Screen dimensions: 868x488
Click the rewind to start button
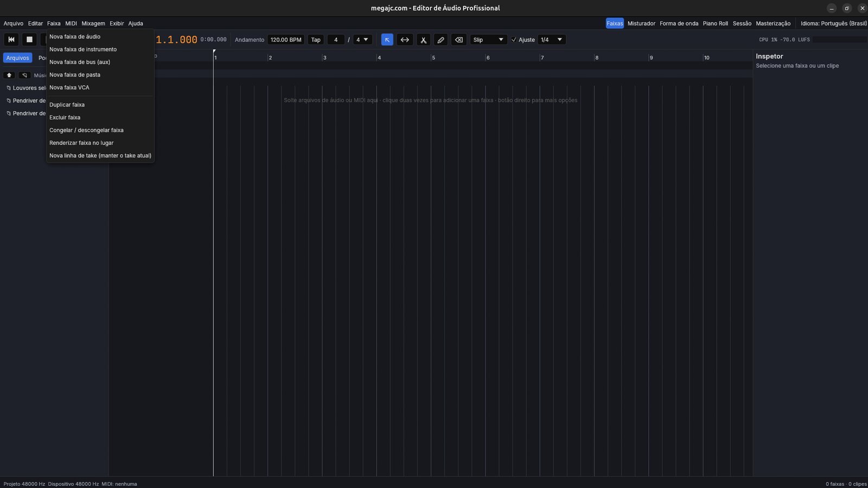click(x=11, y=40)
